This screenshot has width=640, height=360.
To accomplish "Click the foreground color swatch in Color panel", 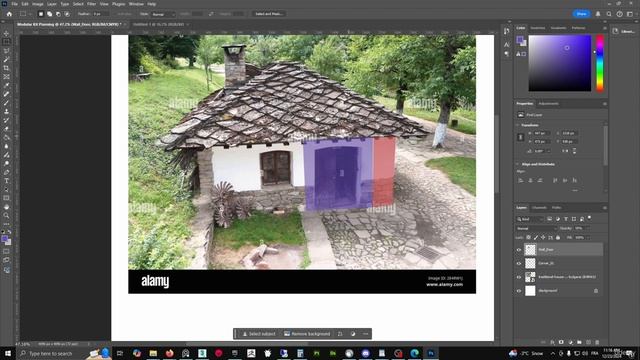I will point(520,40).
